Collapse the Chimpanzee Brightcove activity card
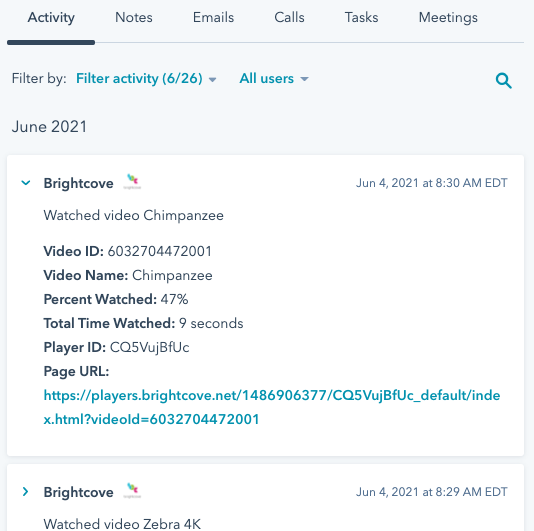 tap(26, 183)
